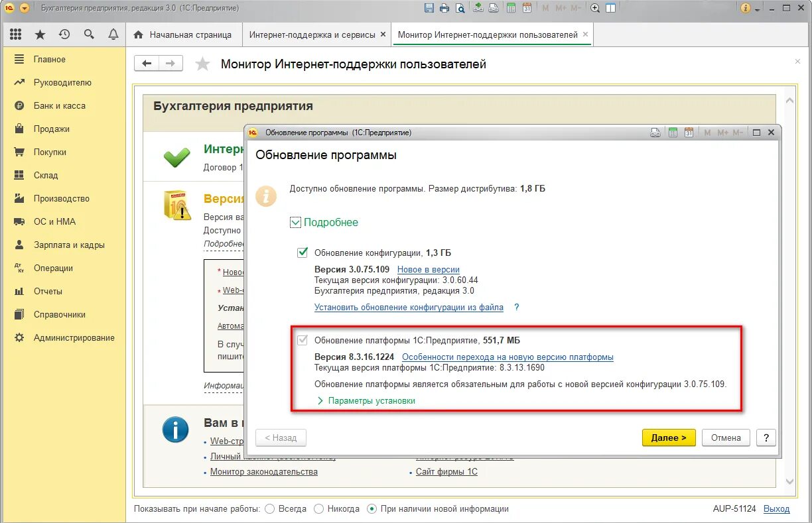Open Calendar in the update dialog title bar
The width and height of the screenshot is (812, 523).
pyautogui.click(x=689, y=133)
